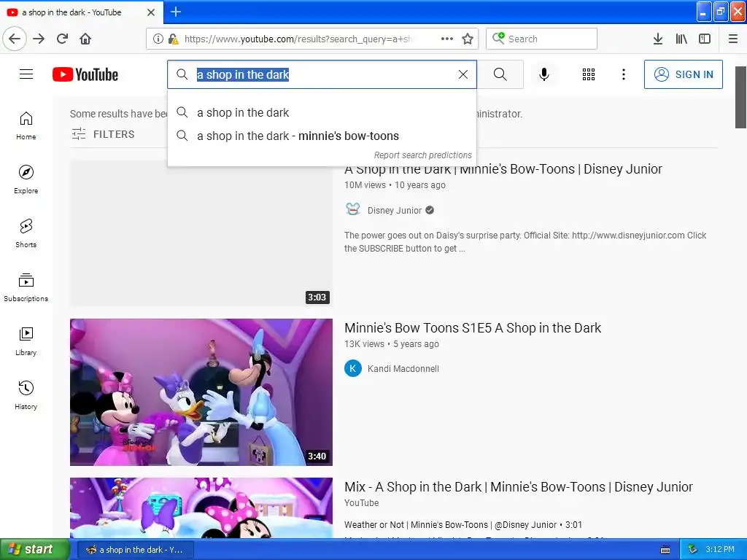
Task: Open Subscriptions in the sidebar
Action: [x=26, y=287]
